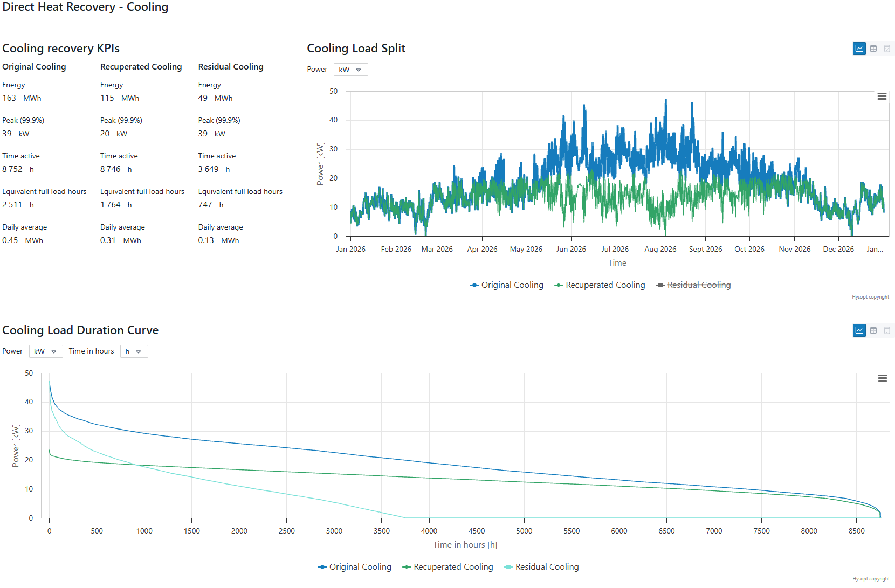Image resolution: width=895 pixels, height=588 pixels.
Task: Click Hysopt copyright under Cooling Load Split
Action: (870, 297)
